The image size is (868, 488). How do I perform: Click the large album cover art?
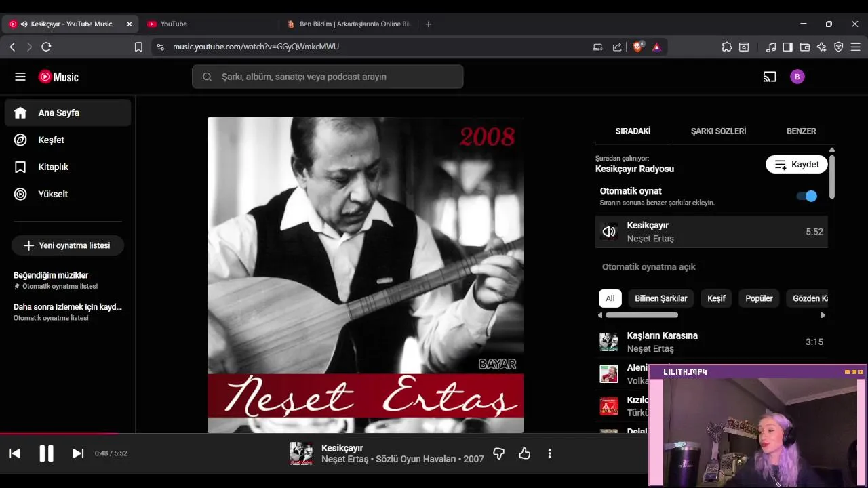pyautogui.click(x=366, y=275)
